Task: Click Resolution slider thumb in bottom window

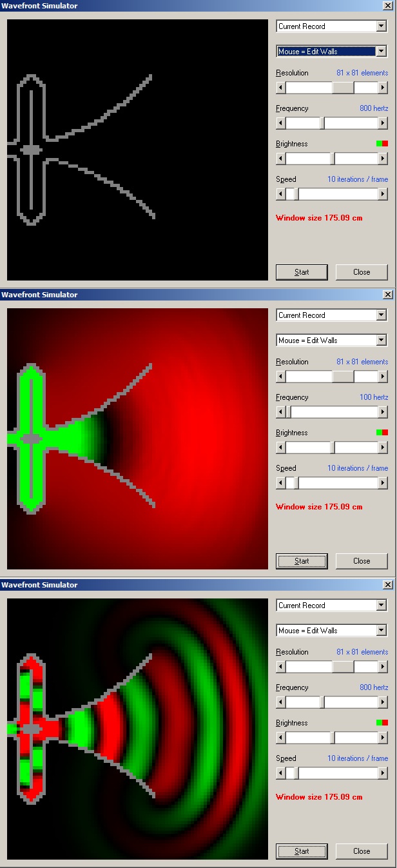Action: [x=343, y=667]
